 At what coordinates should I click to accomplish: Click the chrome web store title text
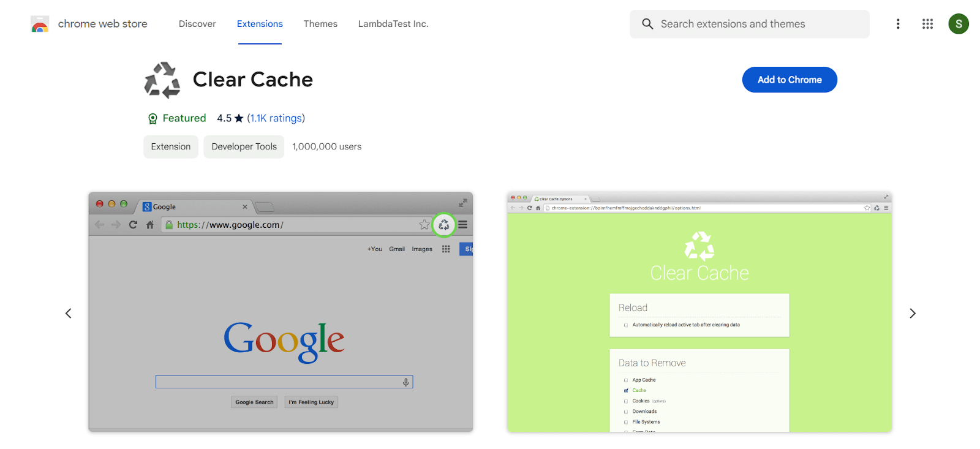[103, 24]
